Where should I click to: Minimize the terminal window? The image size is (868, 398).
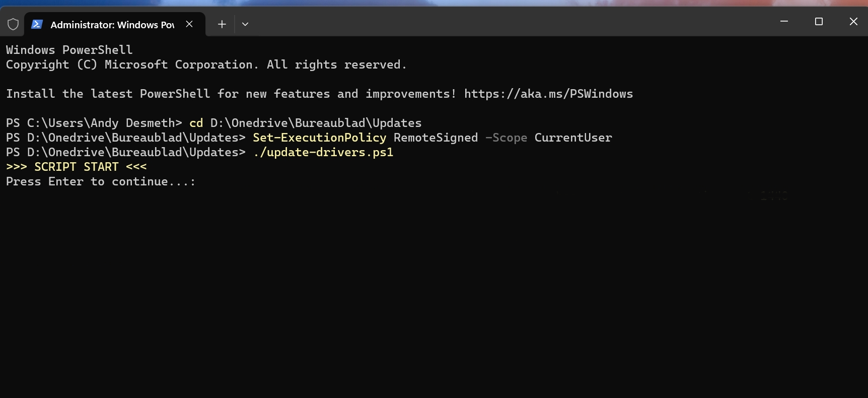(784, 21)
